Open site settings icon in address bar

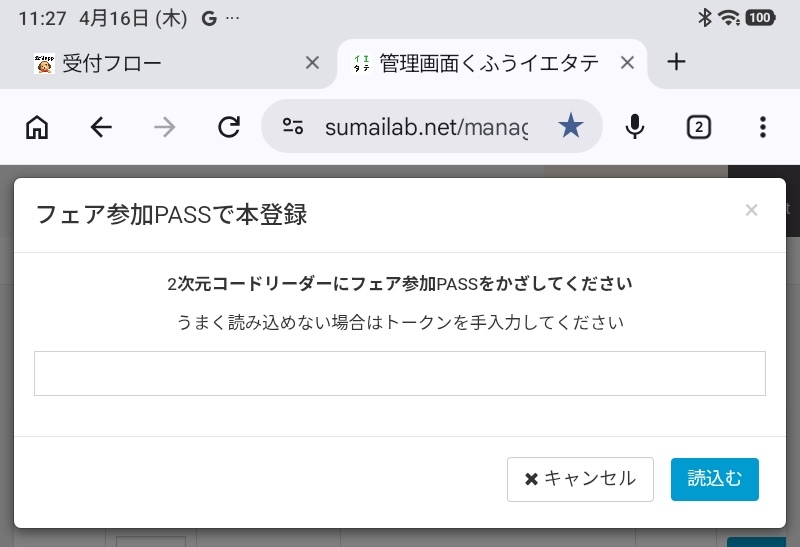pos(293,127)
